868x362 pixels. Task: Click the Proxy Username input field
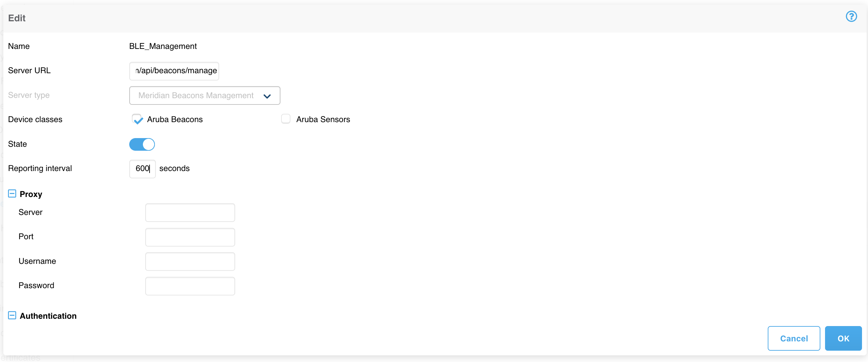point(190,261)
